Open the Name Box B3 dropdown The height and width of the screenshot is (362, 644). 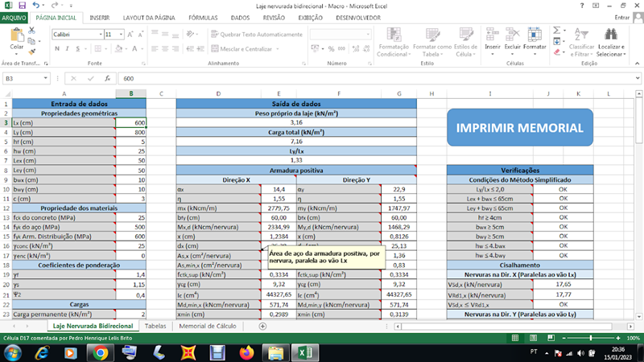click(45, 78)
